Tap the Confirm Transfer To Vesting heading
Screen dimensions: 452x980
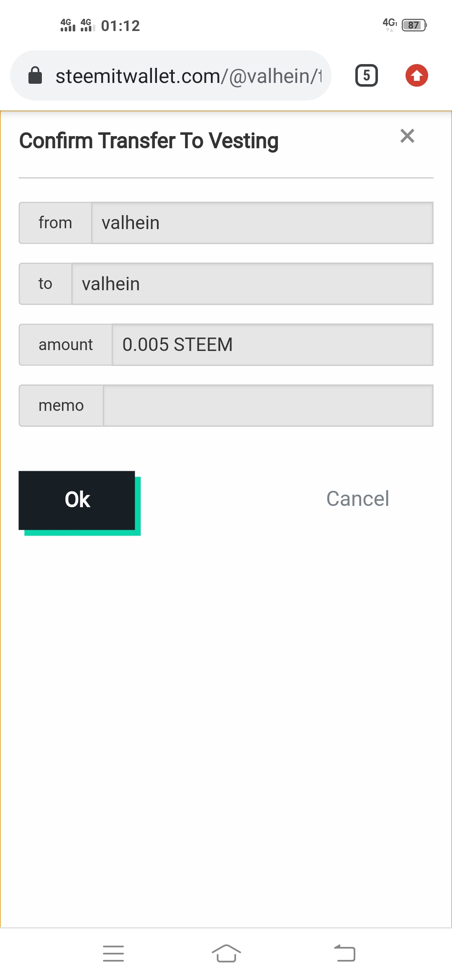pyautogui.click(x=149, y=141)
